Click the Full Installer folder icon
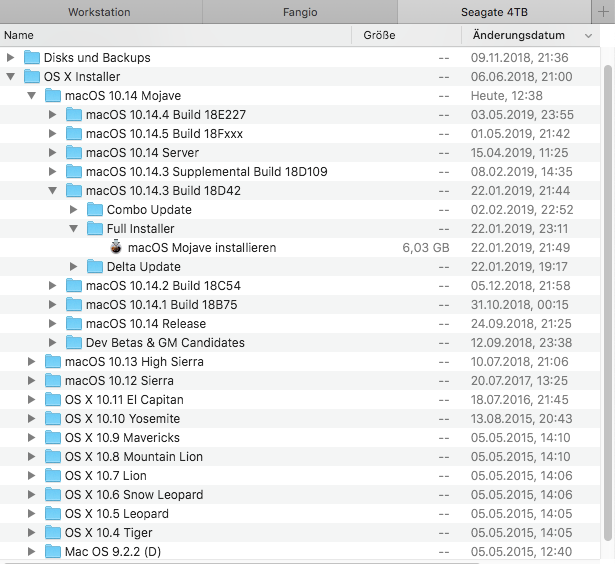The image size is (615, 564). [95, 228]
